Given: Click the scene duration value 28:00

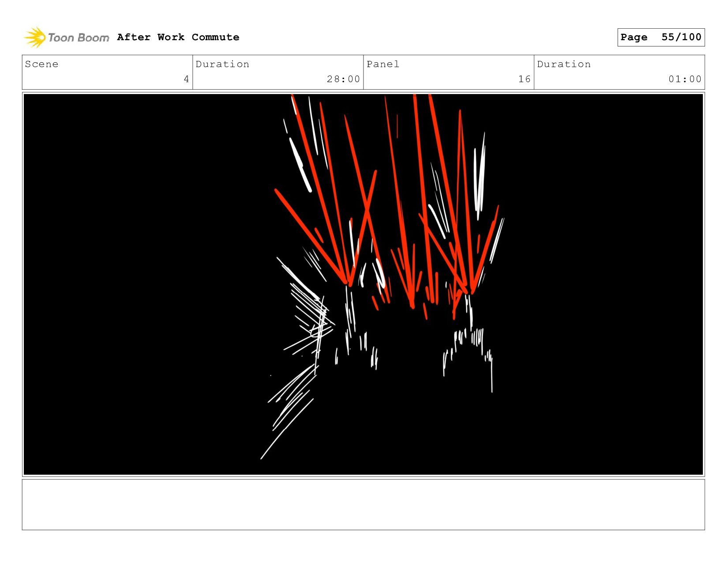Looking at the screenshot, I should (343, 79).
